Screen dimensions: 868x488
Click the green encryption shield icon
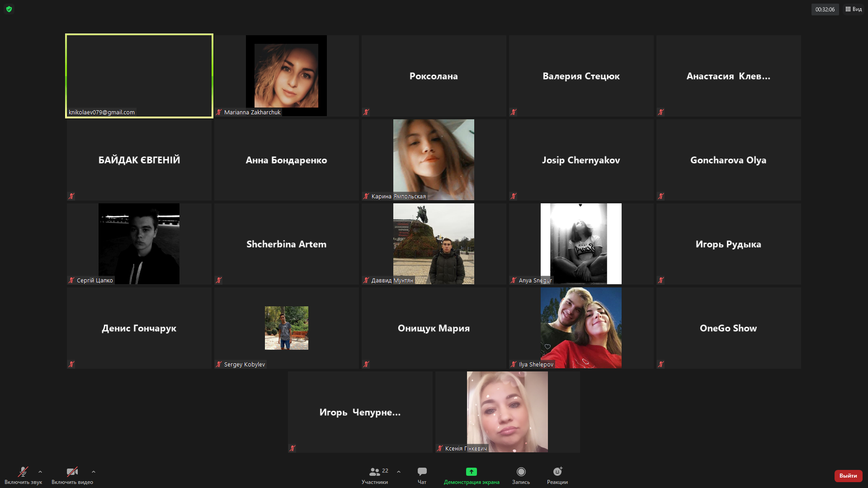9,9
